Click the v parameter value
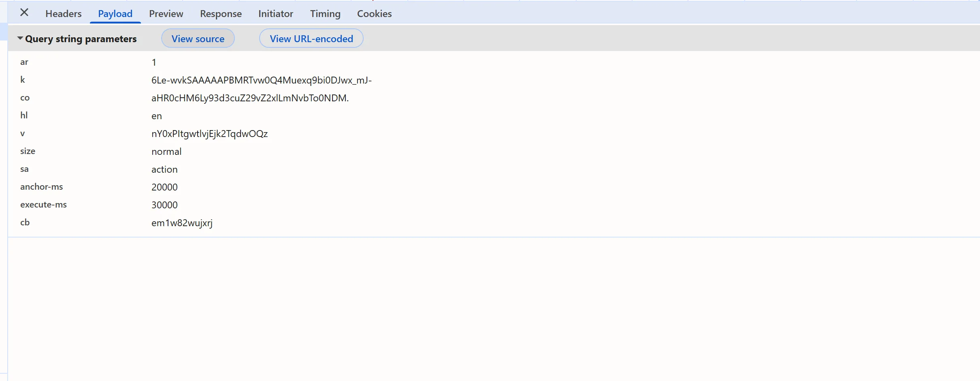The image size is (980, 381). 209,134
